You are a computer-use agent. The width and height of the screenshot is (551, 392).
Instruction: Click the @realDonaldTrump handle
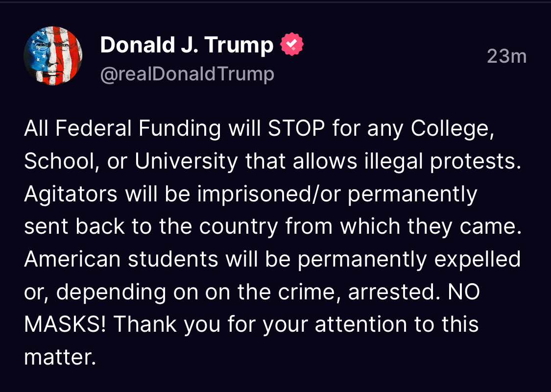tap(187, 74)
